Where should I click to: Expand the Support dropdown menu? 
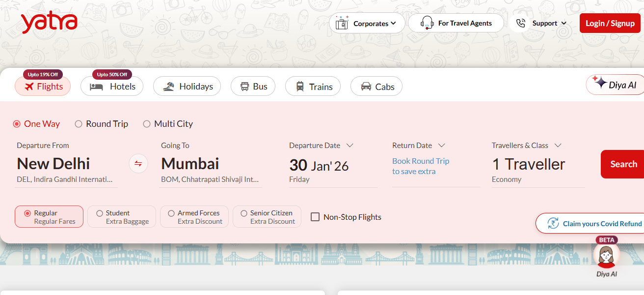tap(563, 23)
